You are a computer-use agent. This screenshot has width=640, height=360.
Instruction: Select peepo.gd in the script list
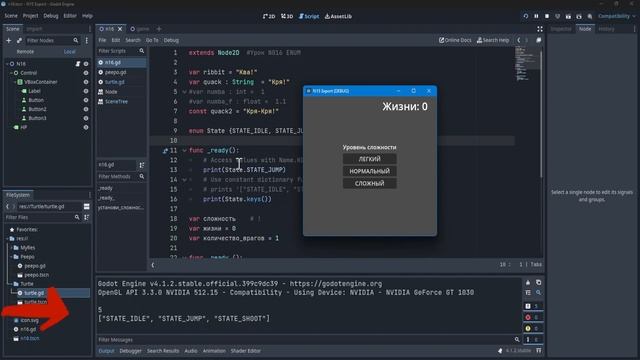click(x=116, y=72)
